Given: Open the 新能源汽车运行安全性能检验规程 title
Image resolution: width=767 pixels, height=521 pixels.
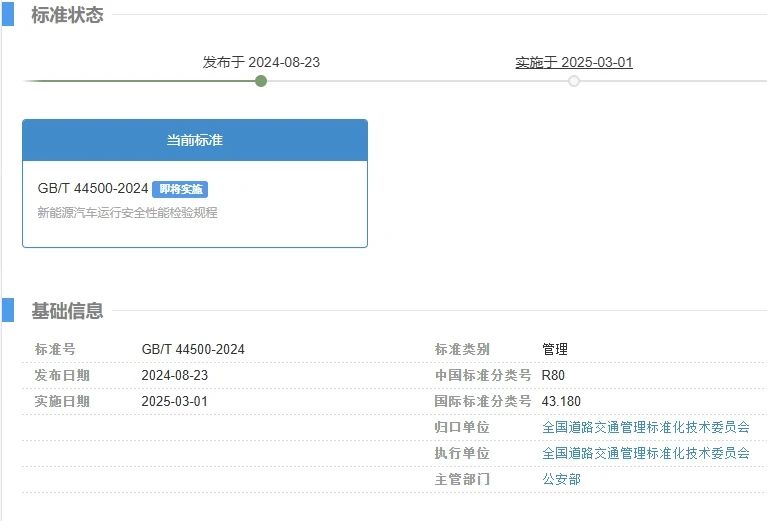Looking at the screenshot, I should tap(127, 212).
